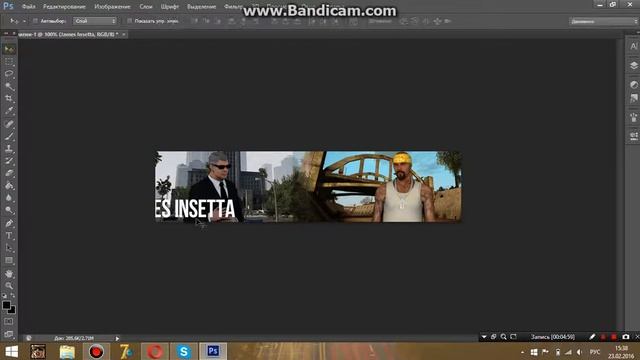Select the Move tool
This screenshot has width=640, height=360.
pyautogui.click(x=9, y=49)
